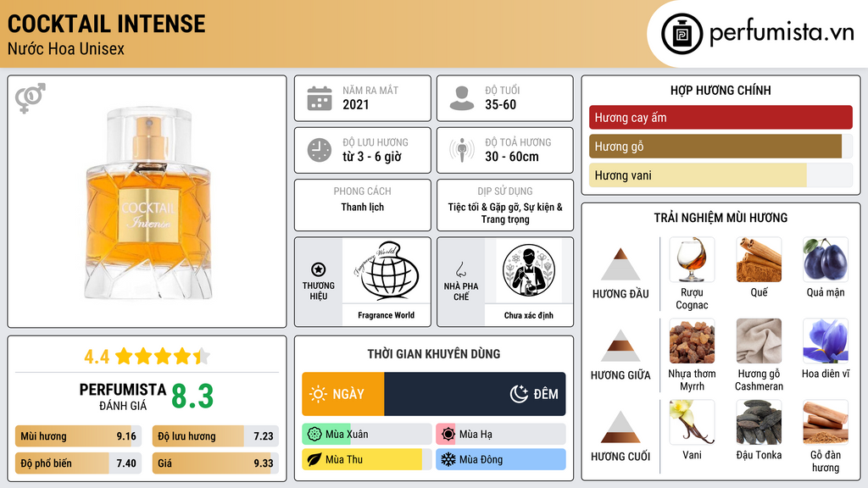Click the Đậu Tonka bean image
The width and height of the screenshot is (868, 488).
(759, 423)
